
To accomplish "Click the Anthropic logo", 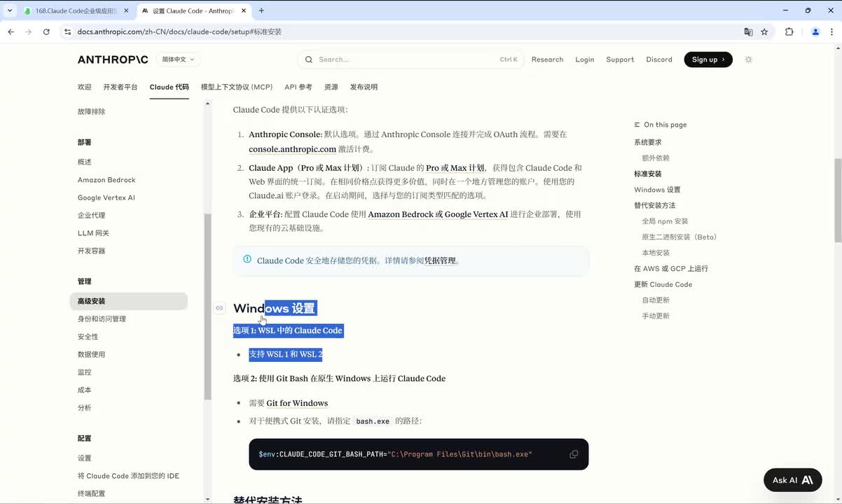I will coord(113,59).
